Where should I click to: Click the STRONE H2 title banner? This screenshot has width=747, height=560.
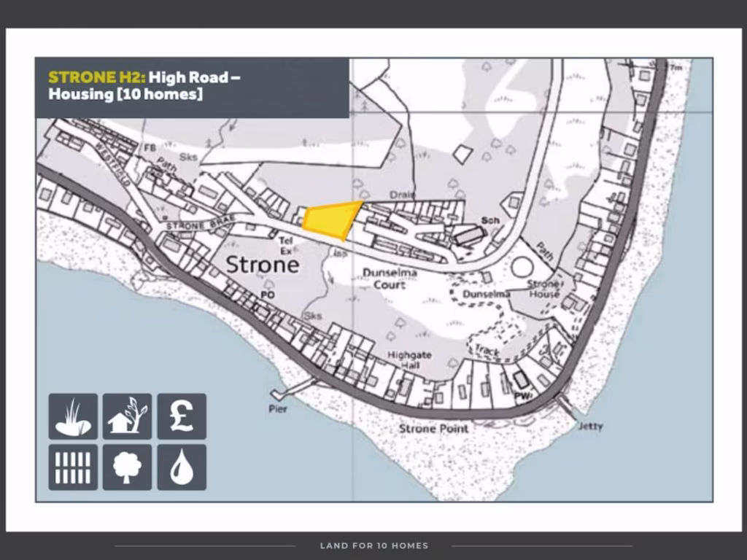tap(191, 86)
